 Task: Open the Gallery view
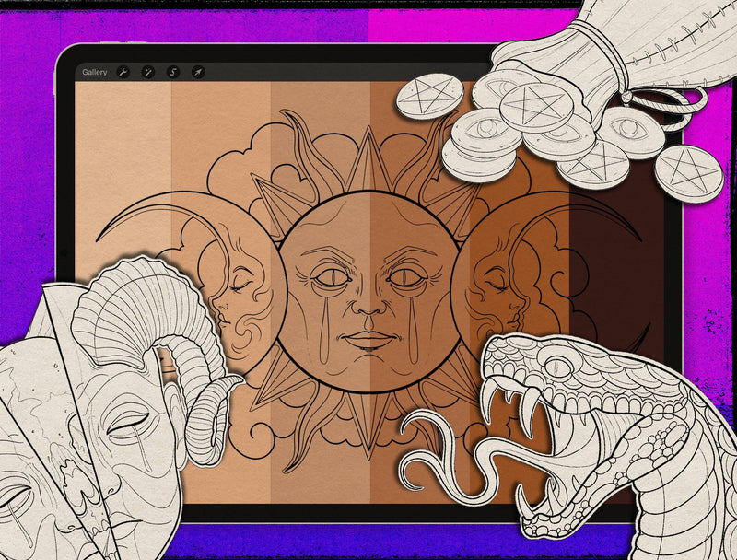pos(94,72)
